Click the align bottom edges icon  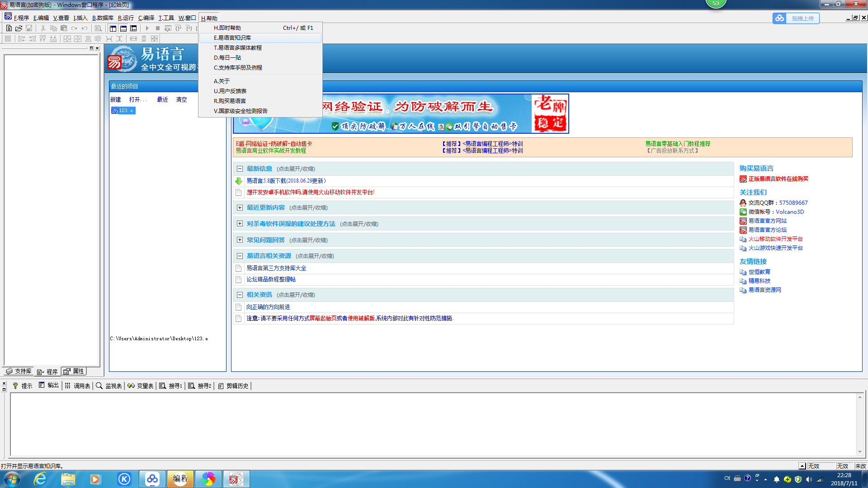click(x=53, y=39)
